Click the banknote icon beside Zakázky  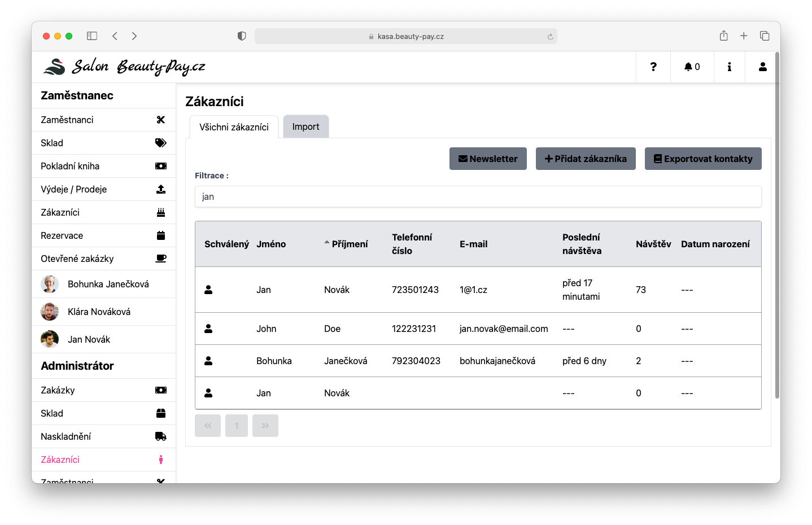coord(161,390)
